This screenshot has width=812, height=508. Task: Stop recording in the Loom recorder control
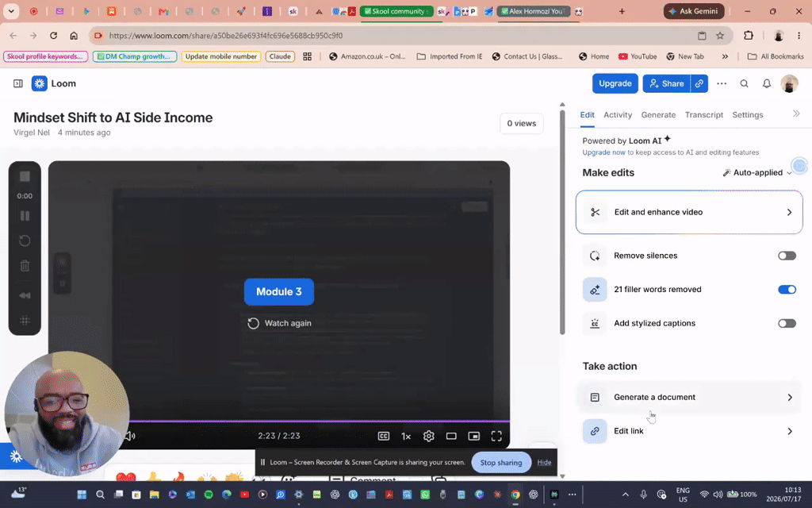click(x=25, y=177)
